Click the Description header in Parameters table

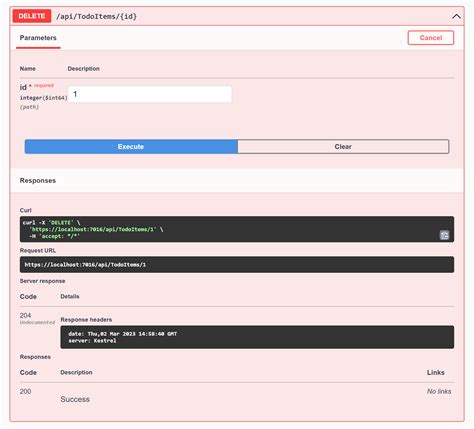point(83,69)
